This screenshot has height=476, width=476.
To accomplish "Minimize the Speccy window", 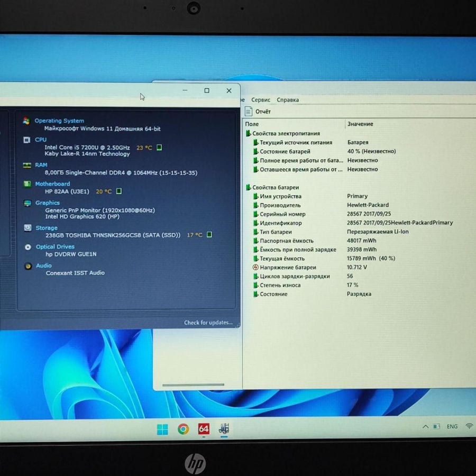I will click(185, 90).
